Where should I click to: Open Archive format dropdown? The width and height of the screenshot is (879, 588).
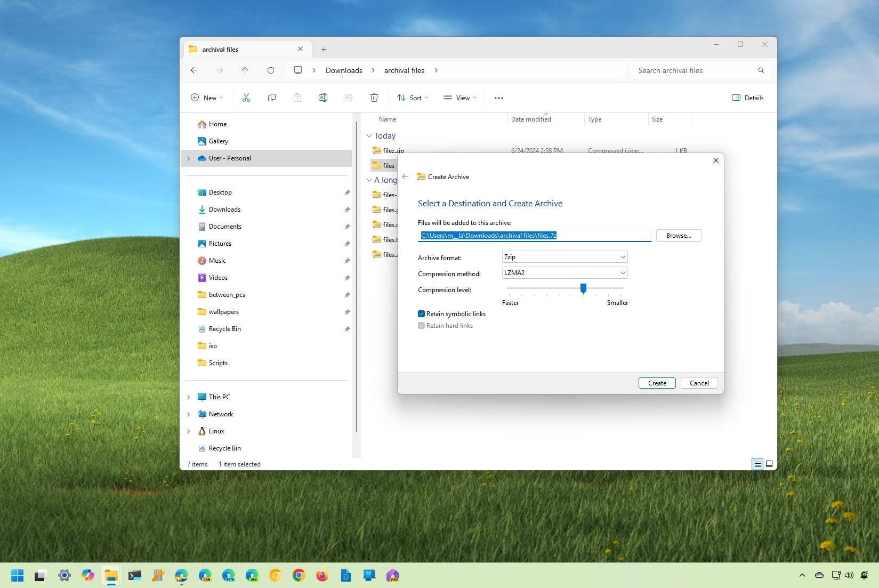pos(565,257)
